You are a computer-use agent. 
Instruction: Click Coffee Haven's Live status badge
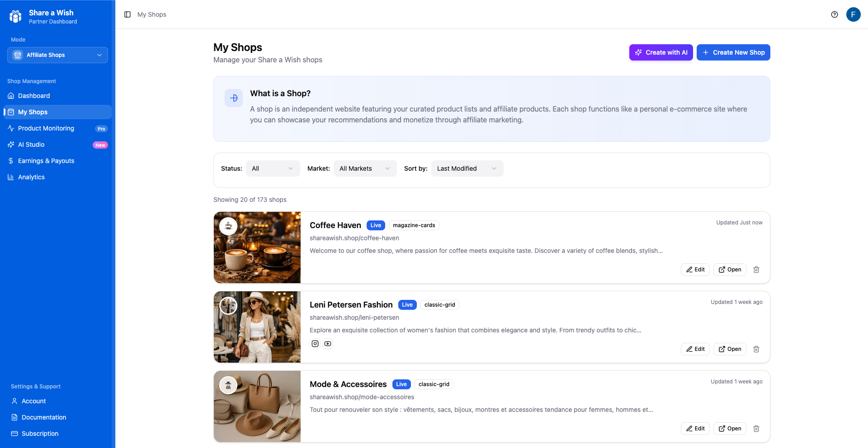[376, 225]
